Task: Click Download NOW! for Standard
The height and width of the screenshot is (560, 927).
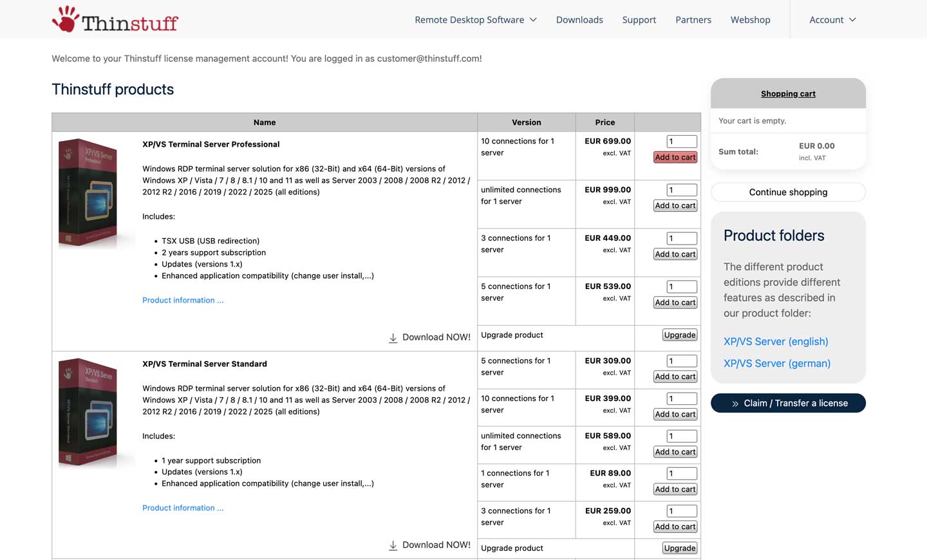Action: click(436, 545)
